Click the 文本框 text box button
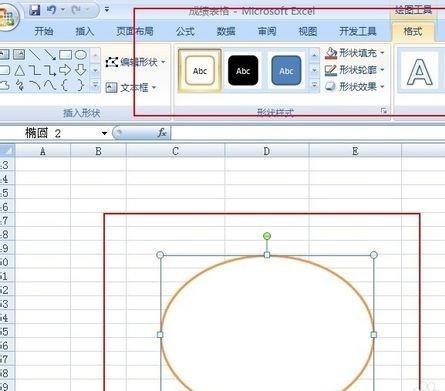This screenshot has height=391, width=445. (131, 88)
